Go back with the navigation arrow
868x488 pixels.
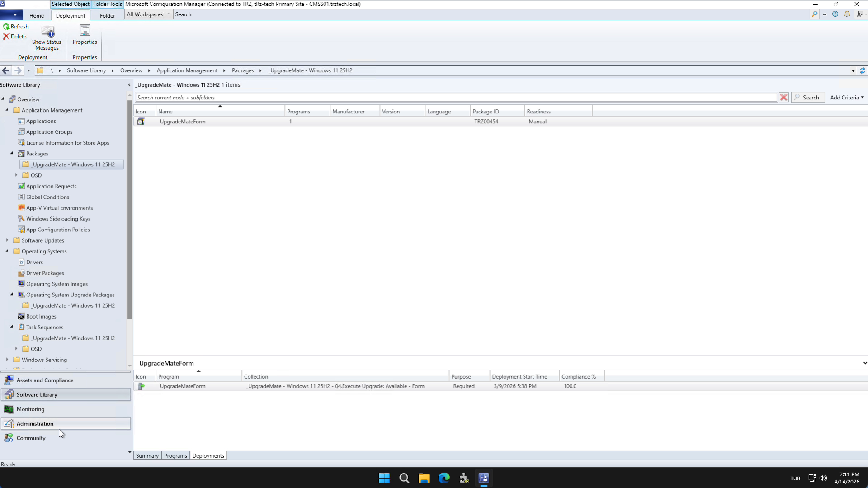pyautogui.click(x=5, y=70)
